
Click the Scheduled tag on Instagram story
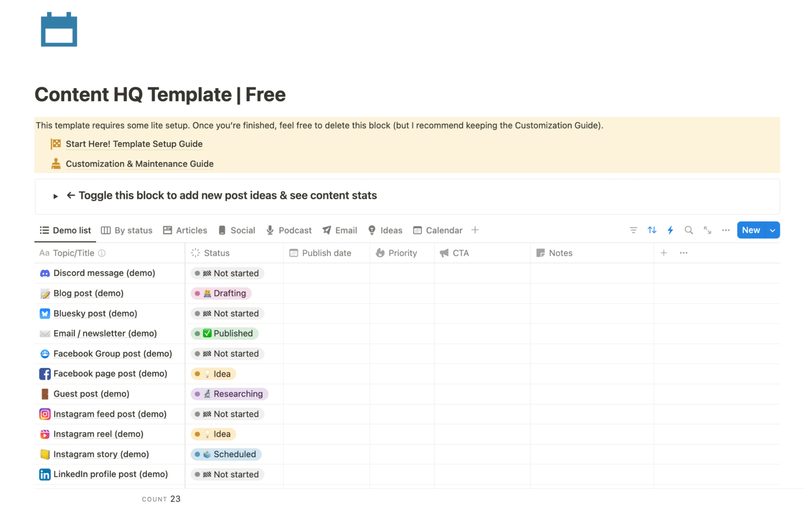click(x=226, y=454)
